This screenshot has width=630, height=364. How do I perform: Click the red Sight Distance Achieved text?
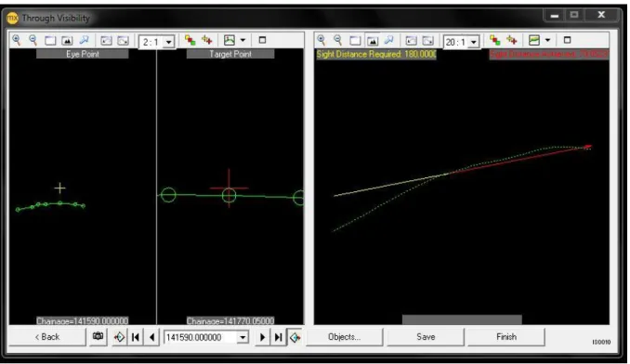(x=549, y=54)
